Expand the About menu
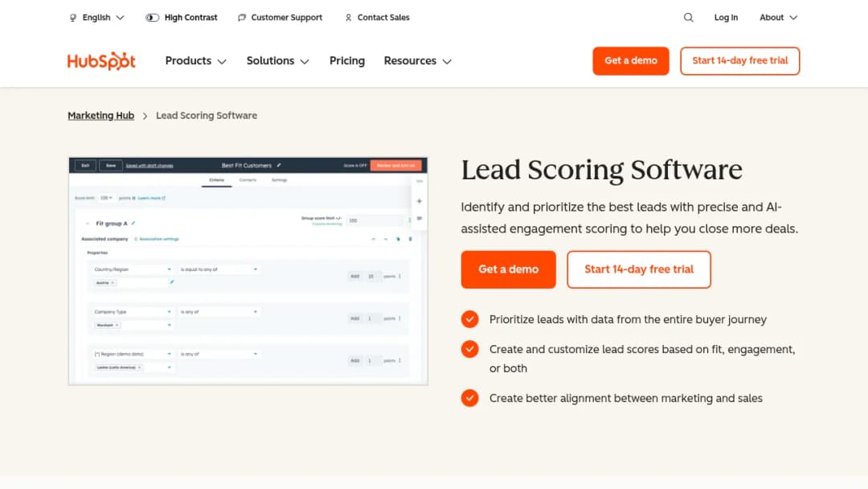This screenshot has height=489, width=868. coord(778,18)
